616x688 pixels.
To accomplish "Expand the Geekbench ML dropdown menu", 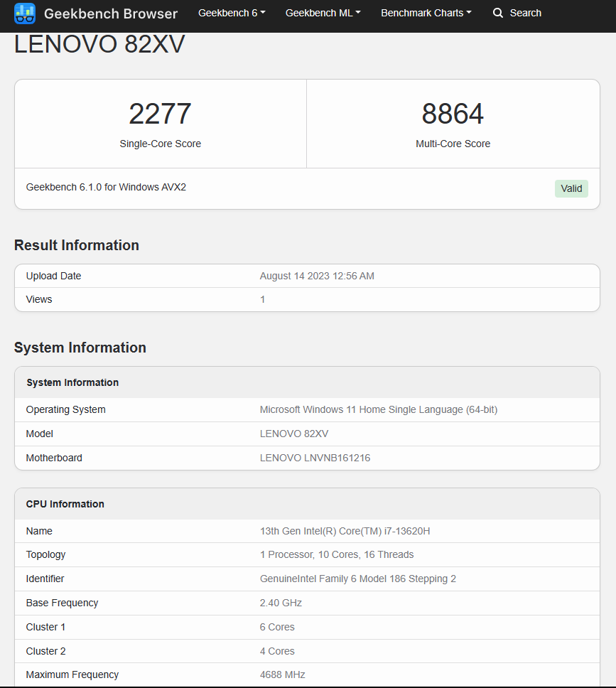I will 323,14.
